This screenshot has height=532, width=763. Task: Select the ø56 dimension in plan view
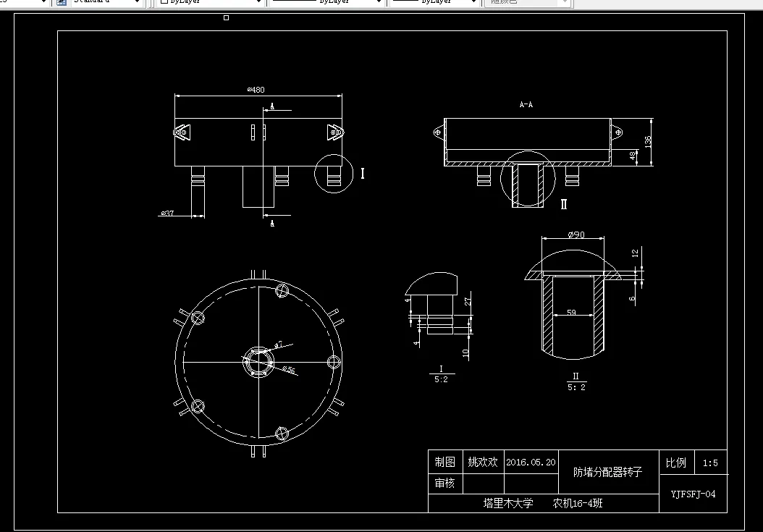289,370
